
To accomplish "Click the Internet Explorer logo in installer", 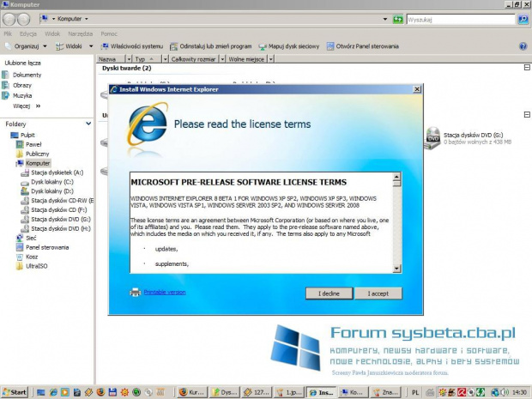I will (x=148, y=125).
